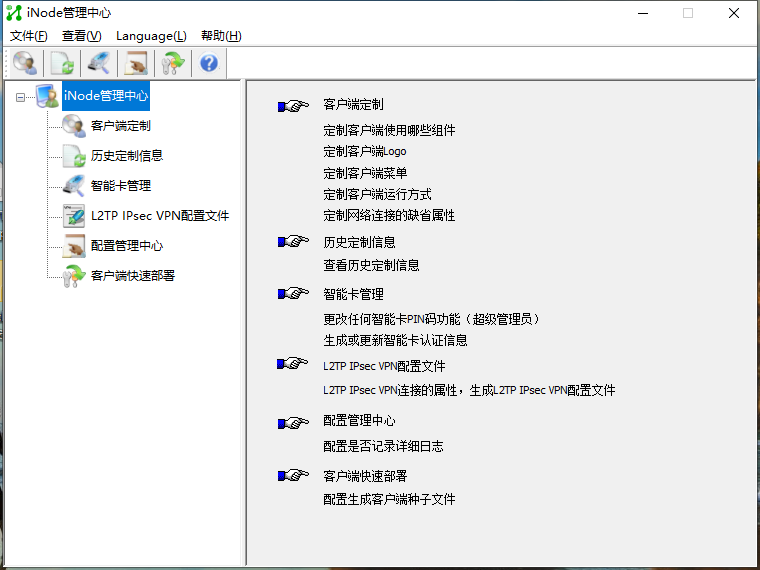Click the 客户端快速部署 toolbar icon
The height and width of the screenshot is (570, 760).
[x=173, y=63]
